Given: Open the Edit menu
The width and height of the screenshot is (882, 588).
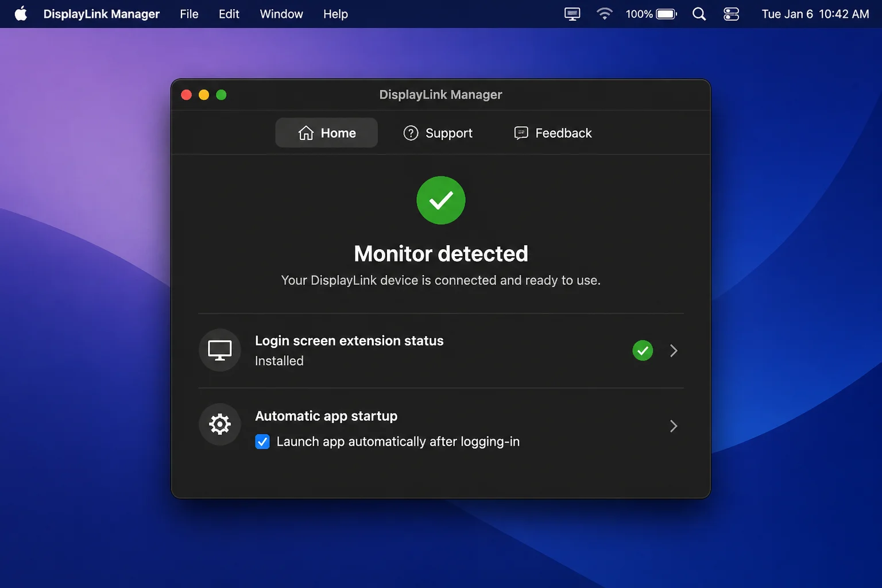Looking at the screenshot, I should [x=229, y=14].
